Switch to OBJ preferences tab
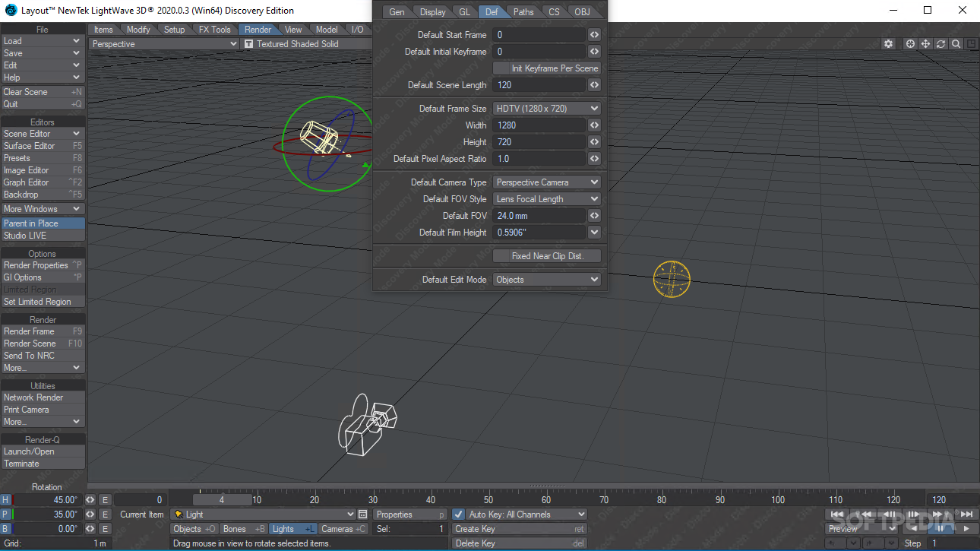Viewport: 980px width, 551px height. point(582,11)
